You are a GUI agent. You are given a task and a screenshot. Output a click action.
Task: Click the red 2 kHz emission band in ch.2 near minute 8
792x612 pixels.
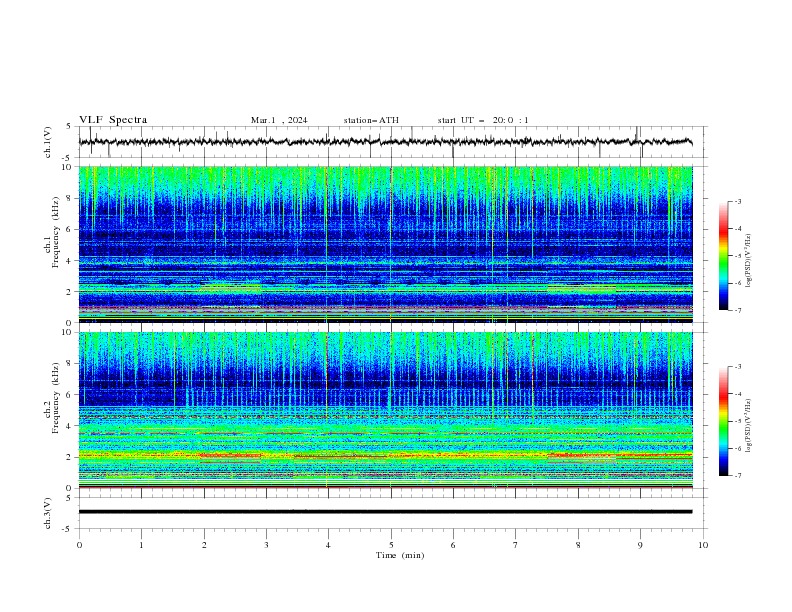(x=581, y=455)
